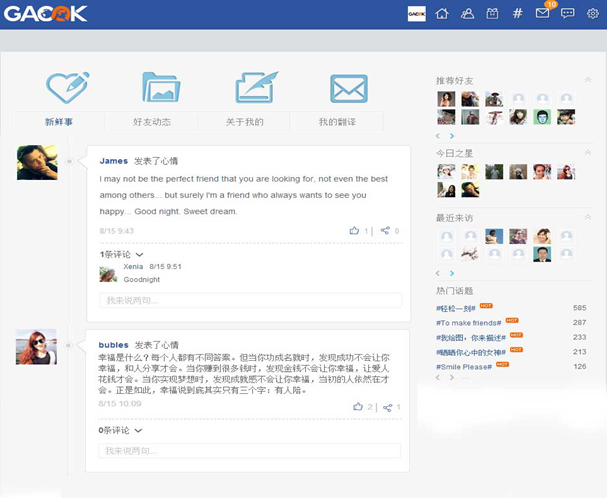Open the mail icon with 10 badge

pos(542,13)
